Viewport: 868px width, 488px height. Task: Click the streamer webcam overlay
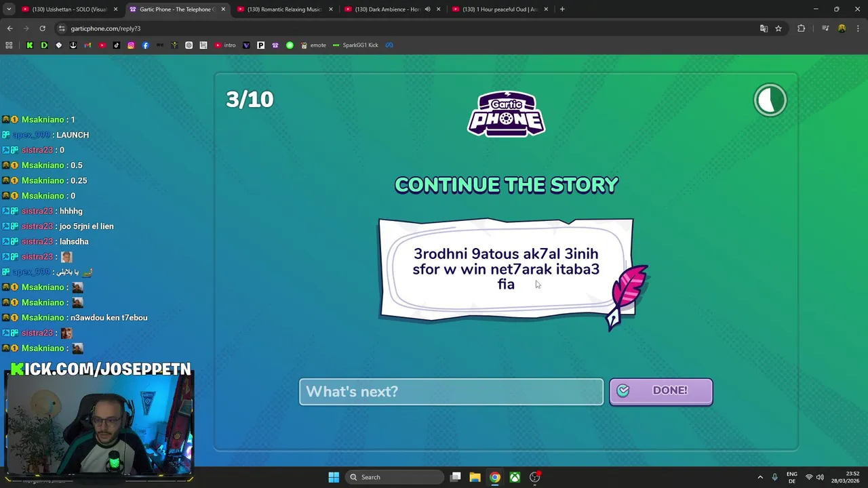99,424
